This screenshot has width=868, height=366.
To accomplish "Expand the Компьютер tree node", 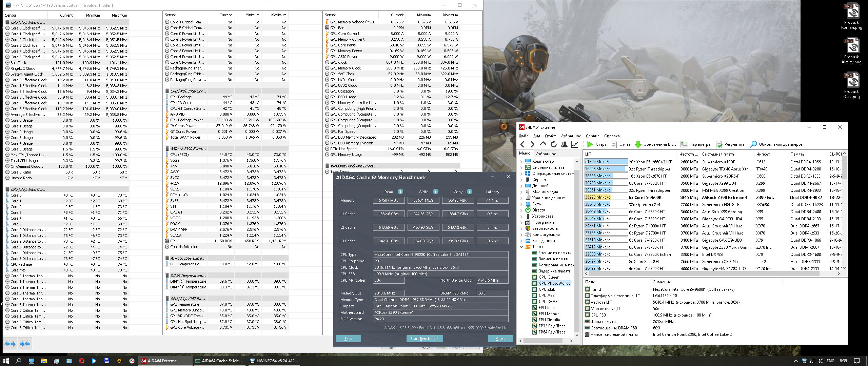I will [521, 162].
